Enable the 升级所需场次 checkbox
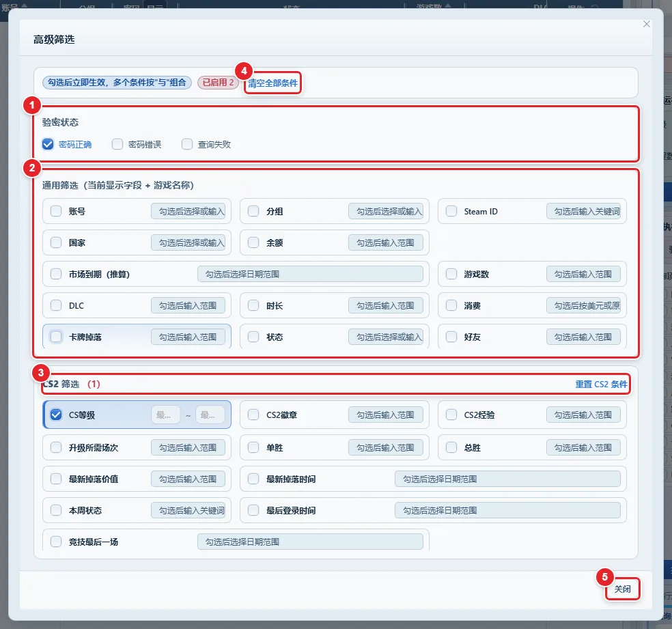The width and height of the screenshot is (672, 629). [x=56, y=448]
